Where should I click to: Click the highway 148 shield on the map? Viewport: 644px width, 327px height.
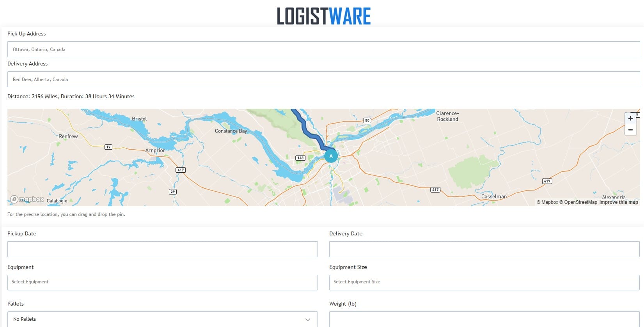300,158
